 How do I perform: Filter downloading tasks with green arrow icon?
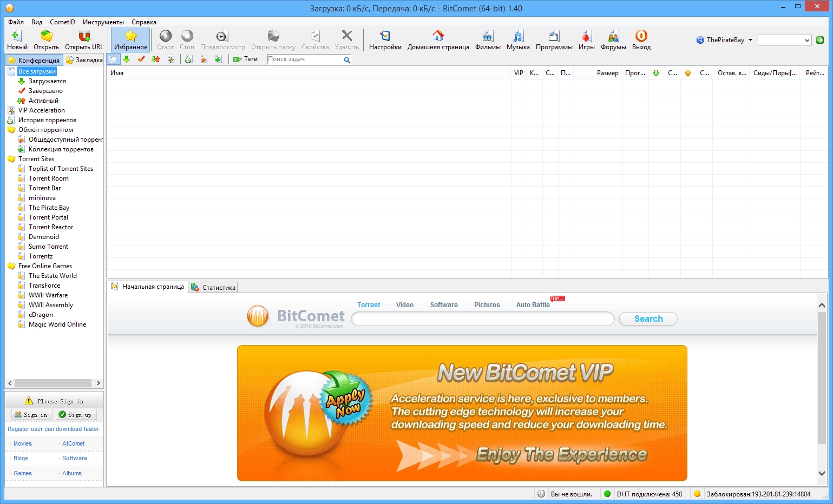[x=126, y=59]
